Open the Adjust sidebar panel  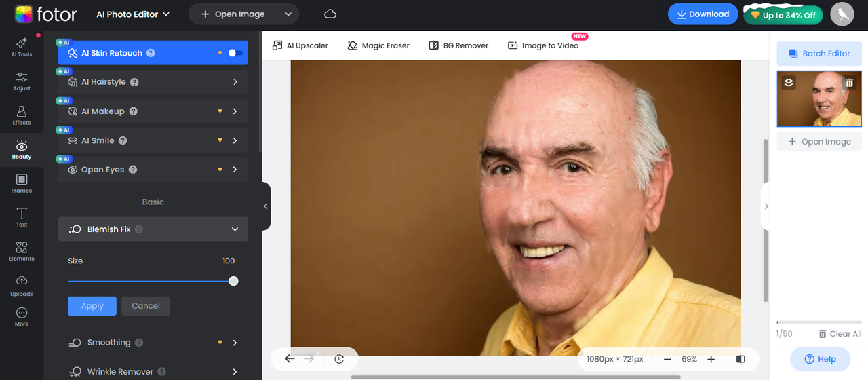[x=21, y=81]
